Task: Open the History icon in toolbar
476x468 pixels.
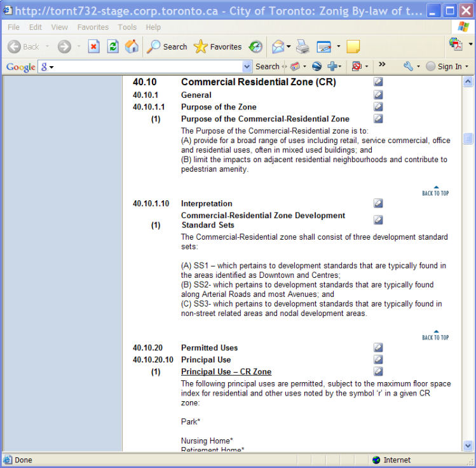Action: (255, 46)
